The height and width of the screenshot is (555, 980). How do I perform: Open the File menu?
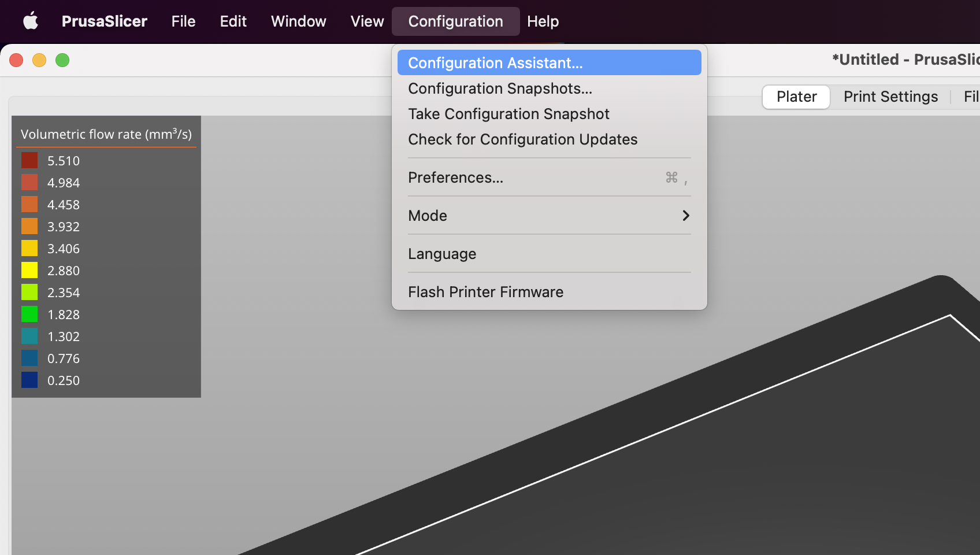pos(183,21)
